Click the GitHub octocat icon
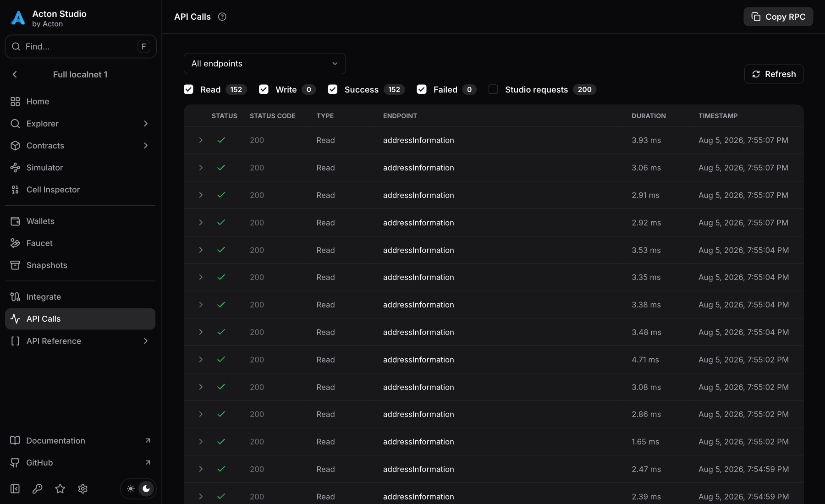Image resolution: width=825 pixels, height=504 pixels. pos(15,463)
